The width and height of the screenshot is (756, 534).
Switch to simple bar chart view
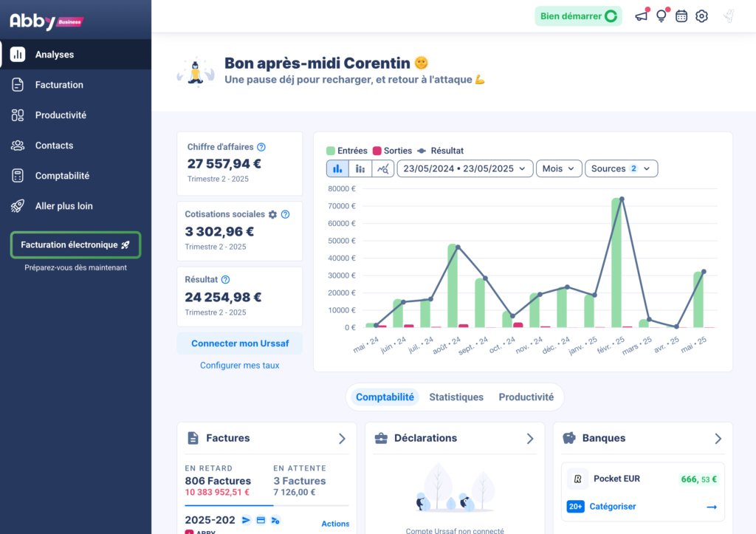(x=337, y=168)
